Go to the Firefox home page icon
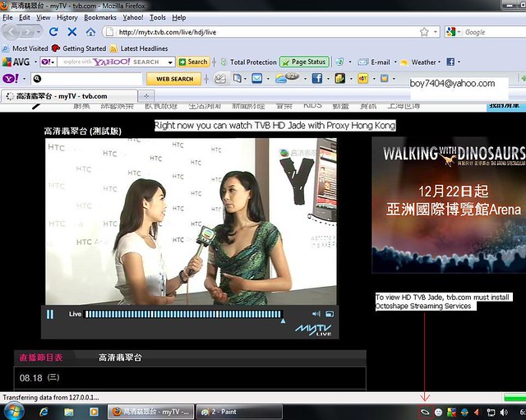Screen dimensions: 526x420 click(x=90, y=32)
